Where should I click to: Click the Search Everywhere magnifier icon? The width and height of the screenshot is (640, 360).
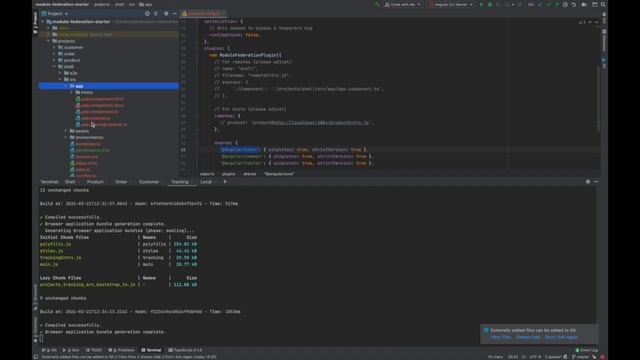[603, 4]
